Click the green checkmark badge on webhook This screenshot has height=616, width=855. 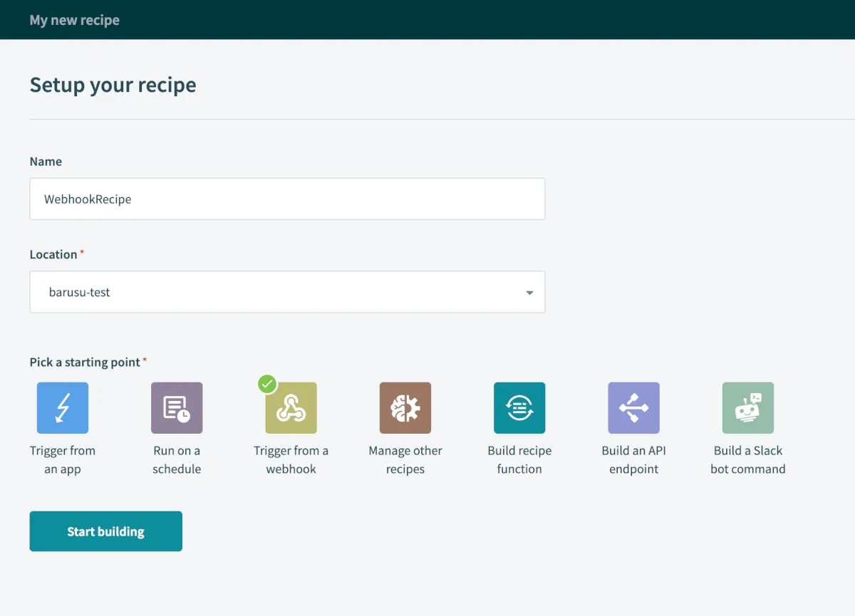tap(267, 385)
